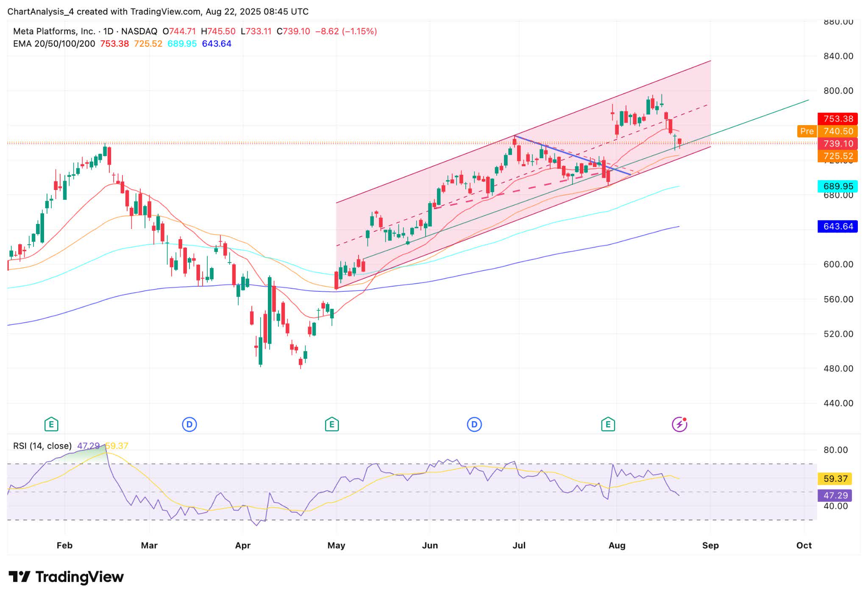Select the May earnings "E" badge
This screenshot has width=868, height=598.
click(332, 424)
